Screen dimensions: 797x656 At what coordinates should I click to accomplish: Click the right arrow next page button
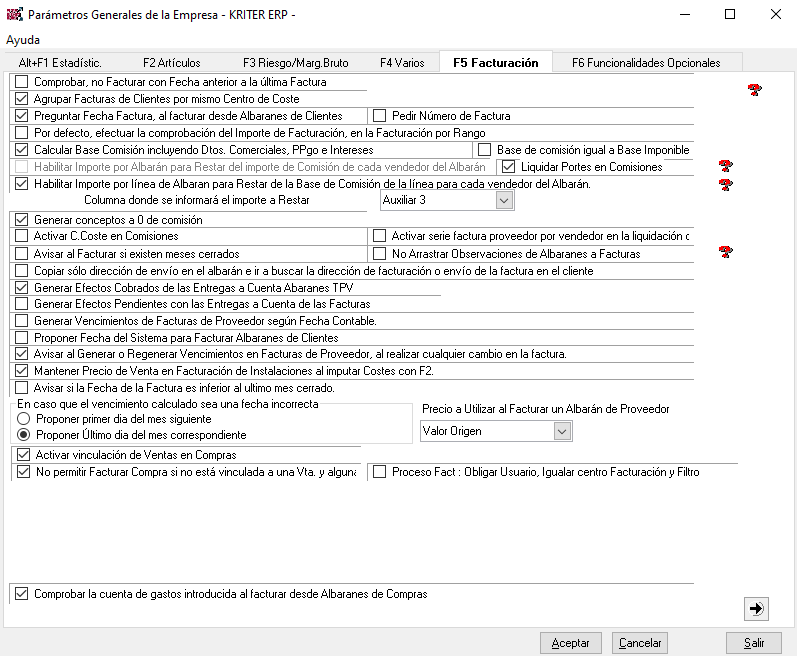tap(756, 608)
